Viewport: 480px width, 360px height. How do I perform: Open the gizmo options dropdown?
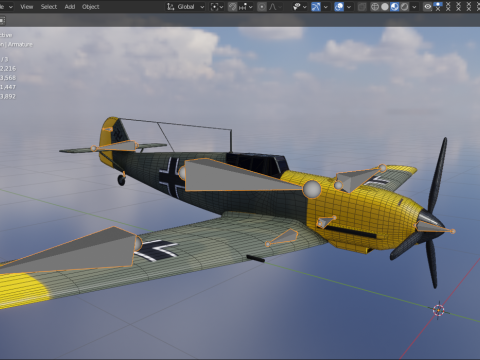tap(326, 7)
